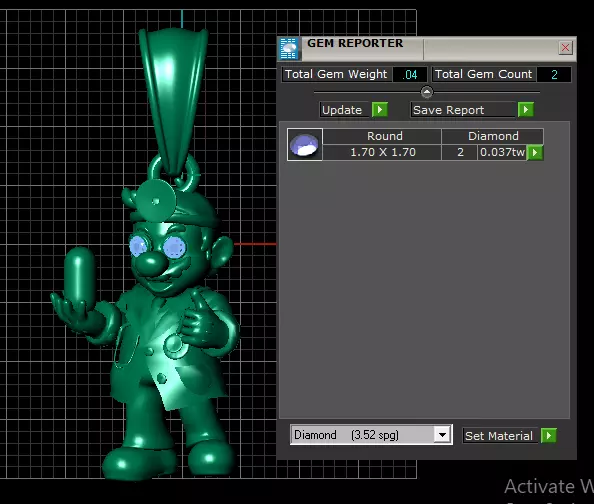This screenshot has height=504, width=594.
Task: Select the right eye gem on the model
Action: pyautogui.click(x=175, y=247)
